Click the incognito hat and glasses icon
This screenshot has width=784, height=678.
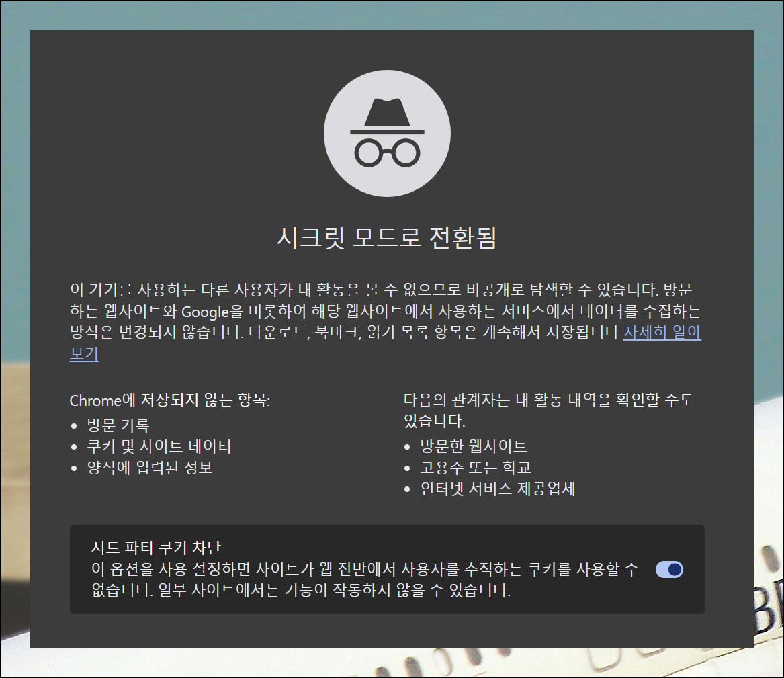tap(387, 133)
